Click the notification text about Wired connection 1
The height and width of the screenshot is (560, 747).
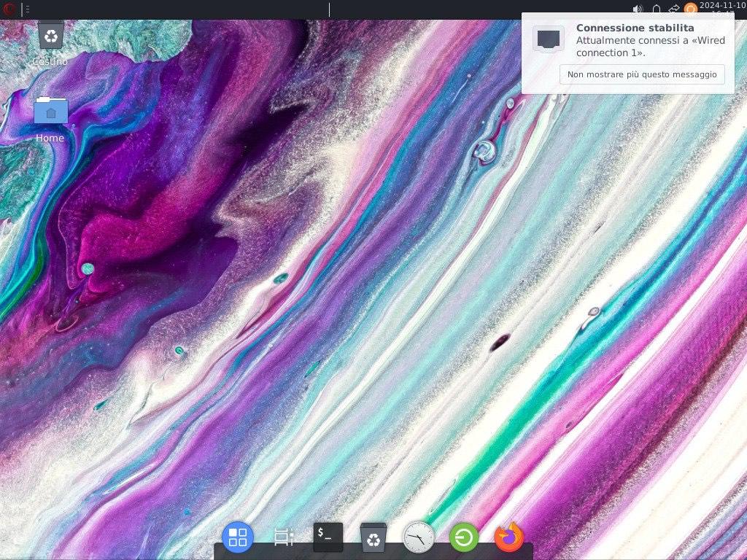pyautogui.click(x=650, y=47)
